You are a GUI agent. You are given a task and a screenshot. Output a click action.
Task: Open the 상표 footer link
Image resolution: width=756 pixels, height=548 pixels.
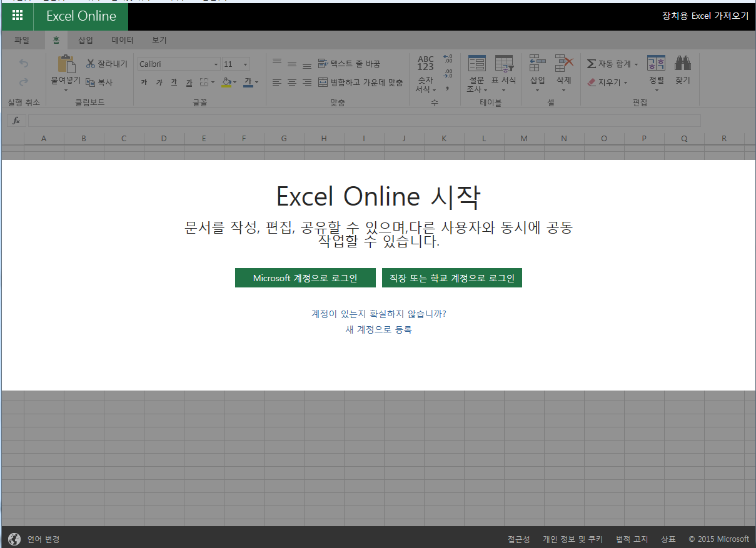[668, 539]
